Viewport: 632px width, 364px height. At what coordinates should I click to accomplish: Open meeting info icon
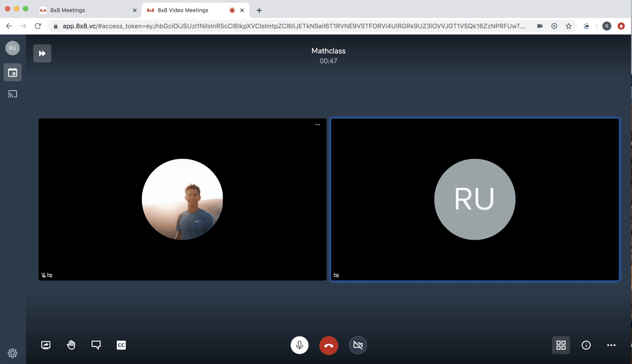pyautogui.click(x=586, y=345)
